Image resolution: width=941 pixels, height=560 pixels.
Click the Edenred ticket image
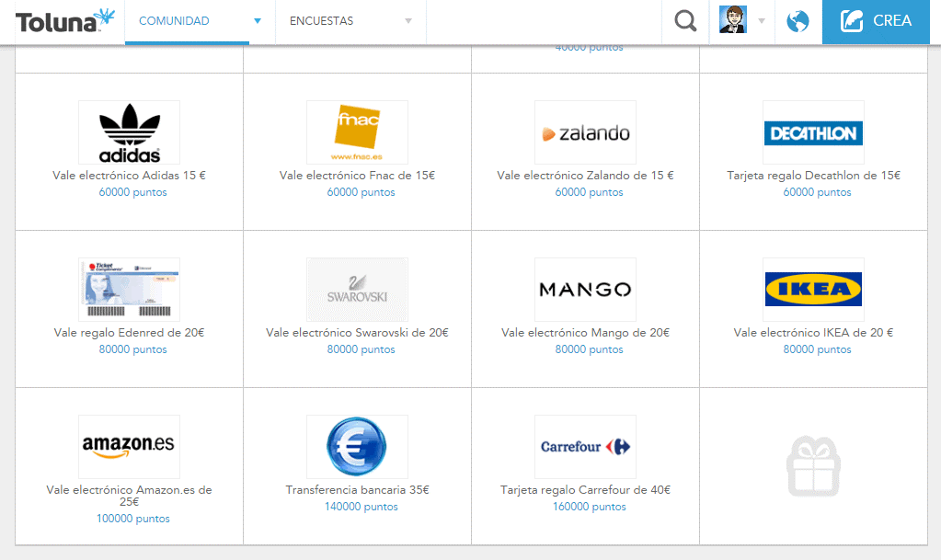click(x=129, y=290)
